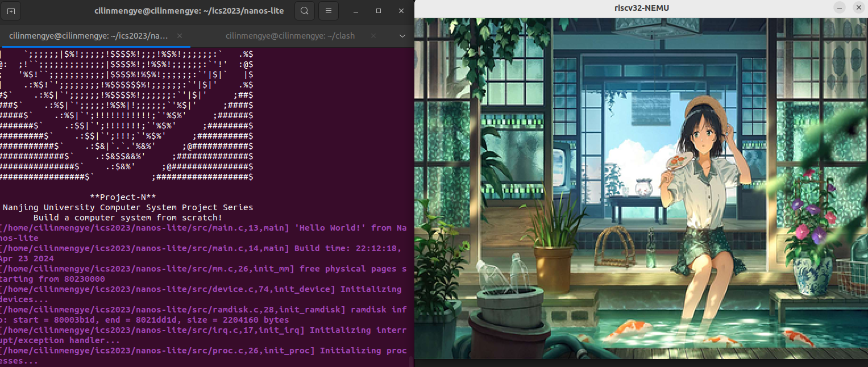The image size is (868, 367).
Task: Click the riscv32-NEMU window title
Action: tap(641, 7)
